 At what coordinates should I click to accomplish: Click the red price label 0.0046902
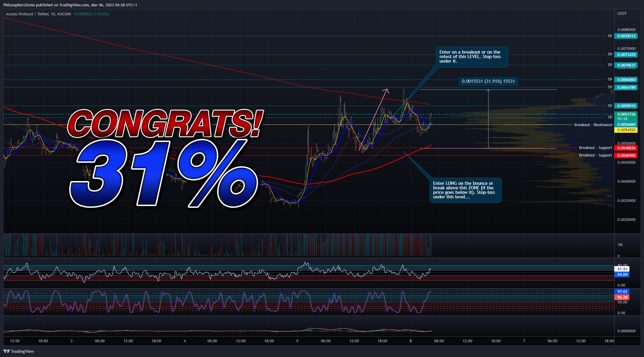626,156
